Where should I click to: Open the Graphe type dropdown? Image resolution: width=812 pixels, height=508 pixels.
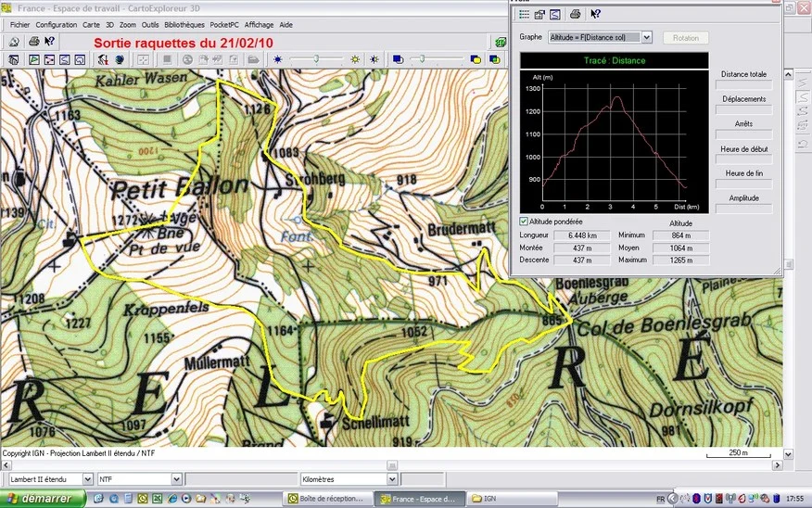[647, 37]
